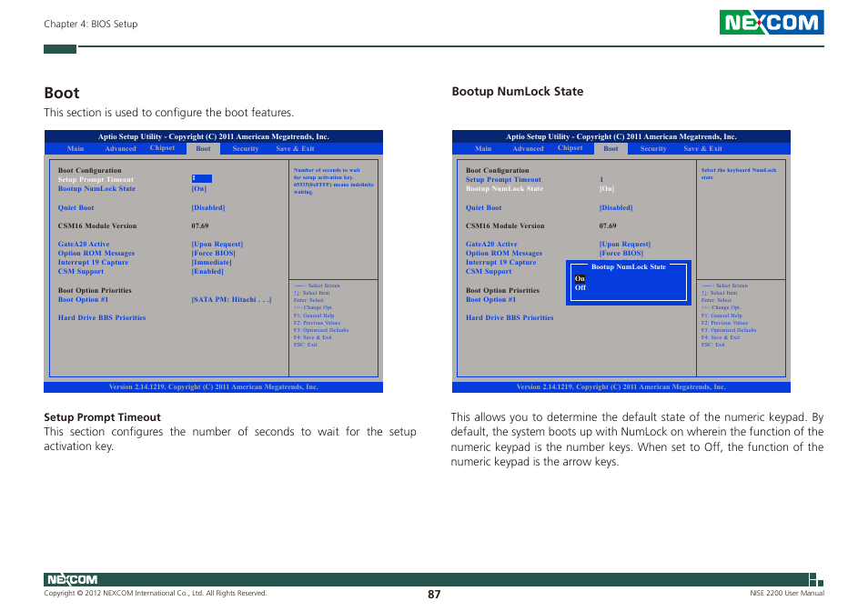The width and height of the screenshot is (868, 611).
Task: Open Hard Drive BBS Priorities in right screen
Action: coord(510,318)
